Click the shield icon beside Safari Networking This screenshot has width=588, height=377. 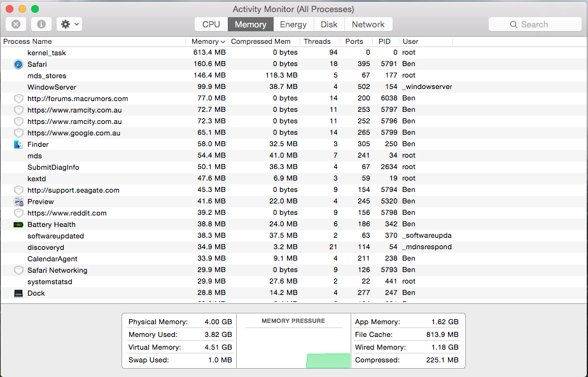(x=18, y=270)
